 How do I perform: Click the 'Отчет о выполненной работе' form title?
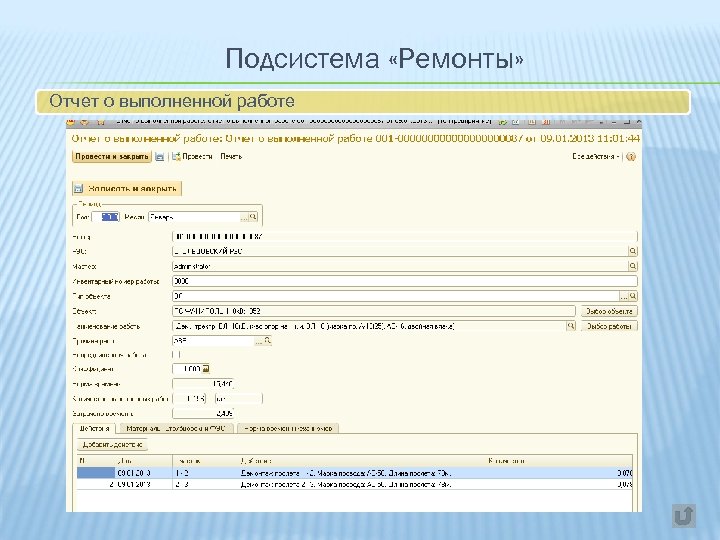(355, 138)
